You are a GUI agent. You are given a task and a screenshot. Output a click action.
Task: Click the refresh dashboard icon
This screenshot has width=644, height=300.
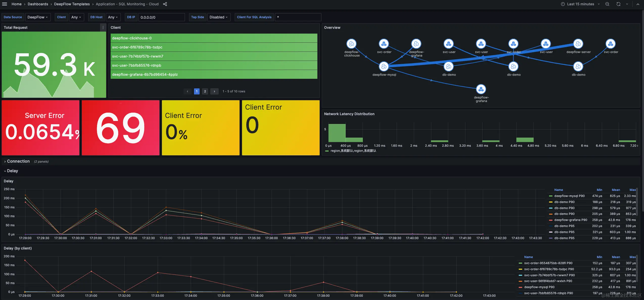pos(618,4)
